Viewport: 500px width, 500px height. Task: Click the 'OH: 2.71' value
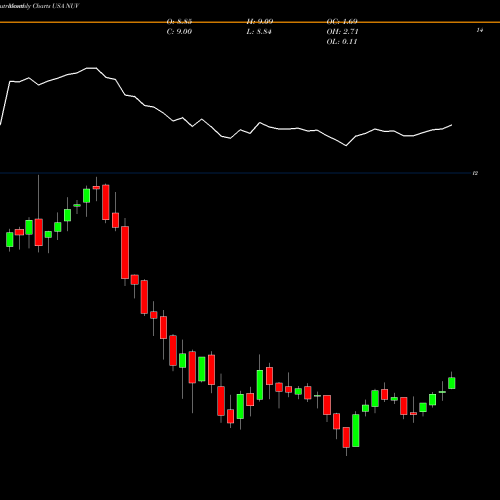coord(342,32)
